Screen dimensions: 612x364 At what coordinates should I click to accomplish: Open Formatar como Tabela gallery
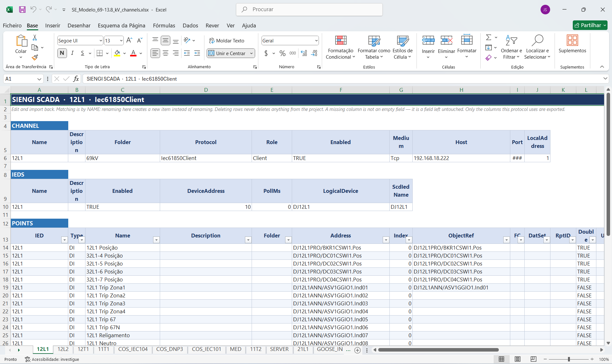[x=374, y=47]
